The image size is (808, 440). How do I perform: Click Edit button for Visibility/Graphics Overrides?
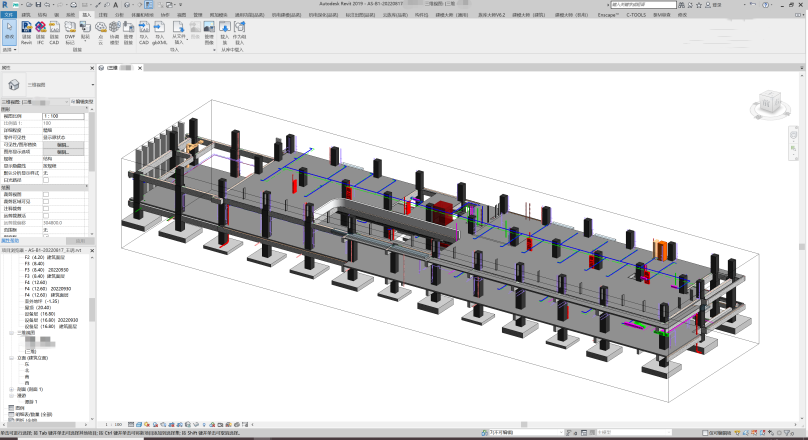coord(62,144)
